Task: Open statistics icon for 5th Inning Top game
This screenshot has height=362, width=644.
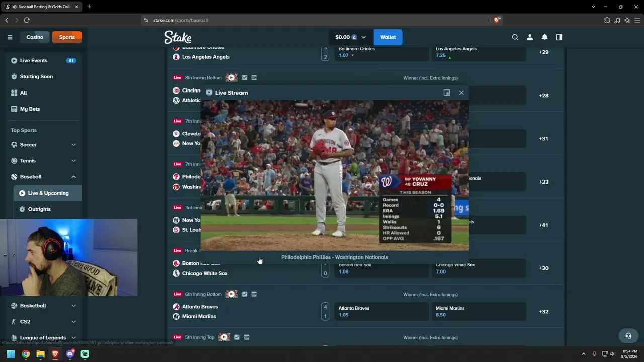Action: (237, 337)
